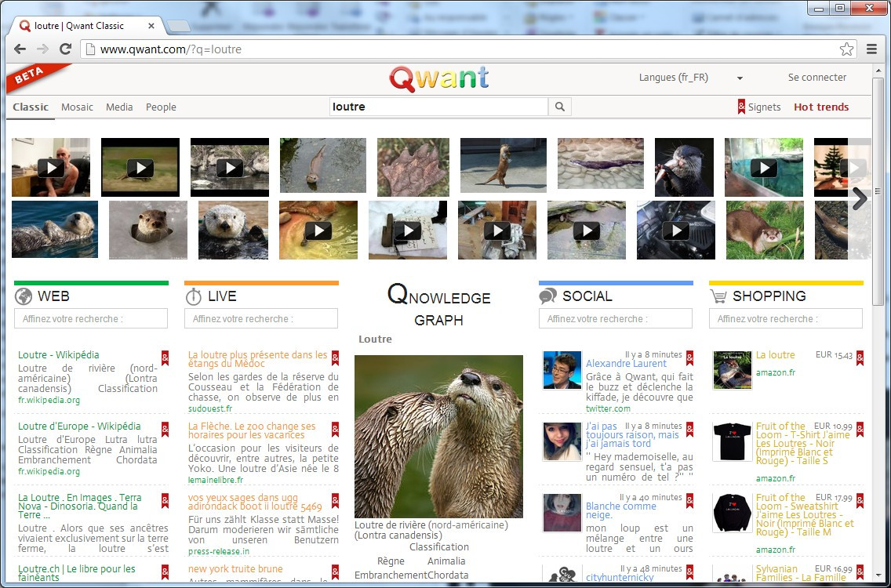Viewport: 891px width, 588px height.
Task: Open the Chrome hamburger menu
Action: click(x=871, y=49)
